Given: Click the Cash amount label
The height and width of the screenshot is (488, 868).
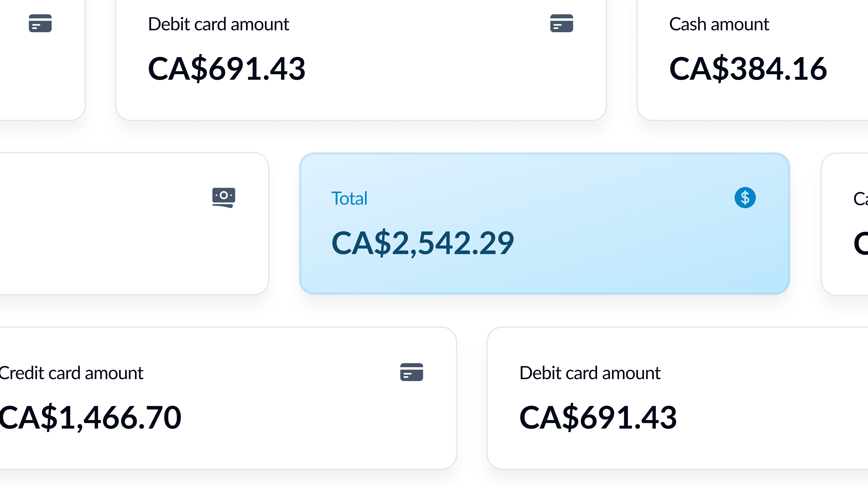Looking at the screenshot, I should [719, 24].
